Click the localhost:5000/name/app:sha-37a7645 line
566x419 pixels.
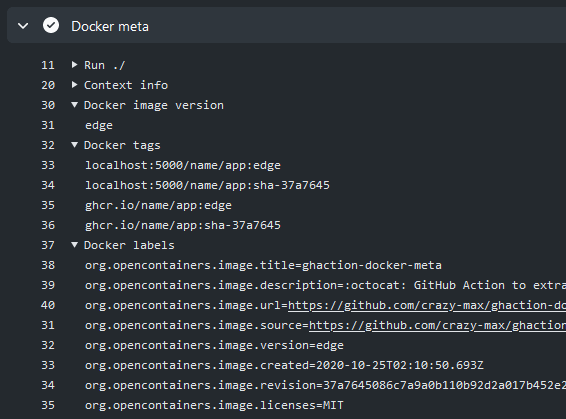tap(207, 185)
